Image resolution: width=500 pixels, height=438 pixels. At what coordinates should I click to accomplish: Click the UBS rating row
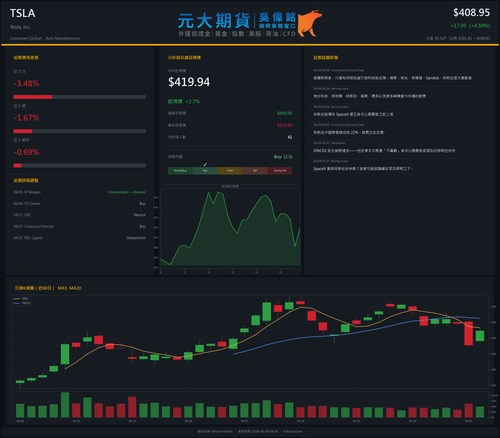tap(80, 215)
